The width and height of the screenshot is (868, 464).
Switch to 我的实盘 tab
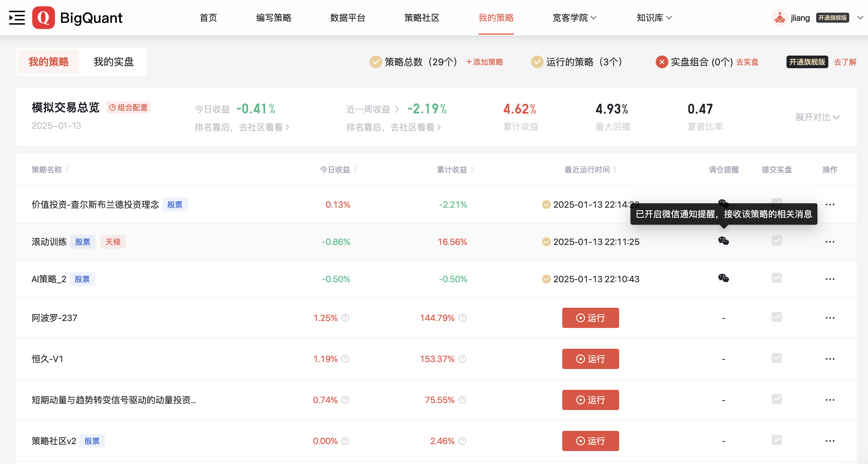pos(114,62)
